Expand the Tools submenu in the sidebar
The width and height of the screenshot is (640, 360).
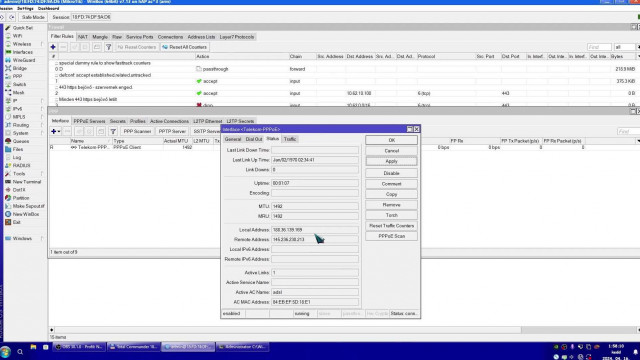pyautogui.click(x=42, y=174)
